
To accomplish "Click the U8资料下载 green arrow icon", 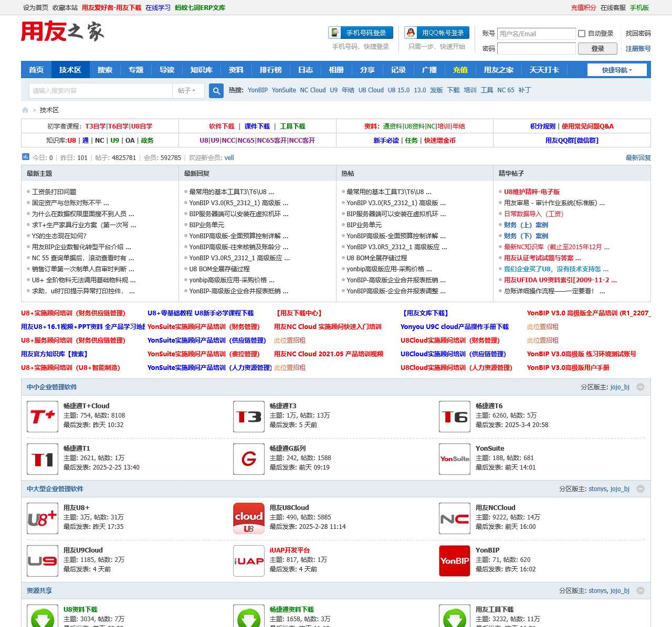I will point(43,617).
